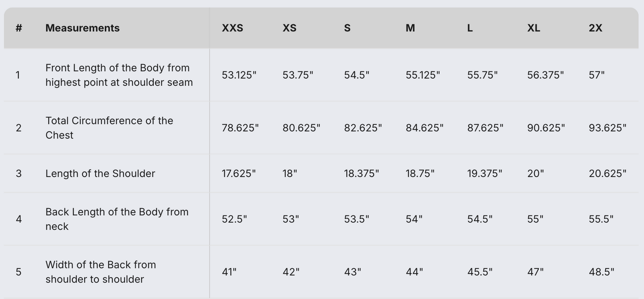Image resolution: width=644 pixels, height=299 pixels.
Task: Select 'Width of the Back' row label
Action: [101, 272]
